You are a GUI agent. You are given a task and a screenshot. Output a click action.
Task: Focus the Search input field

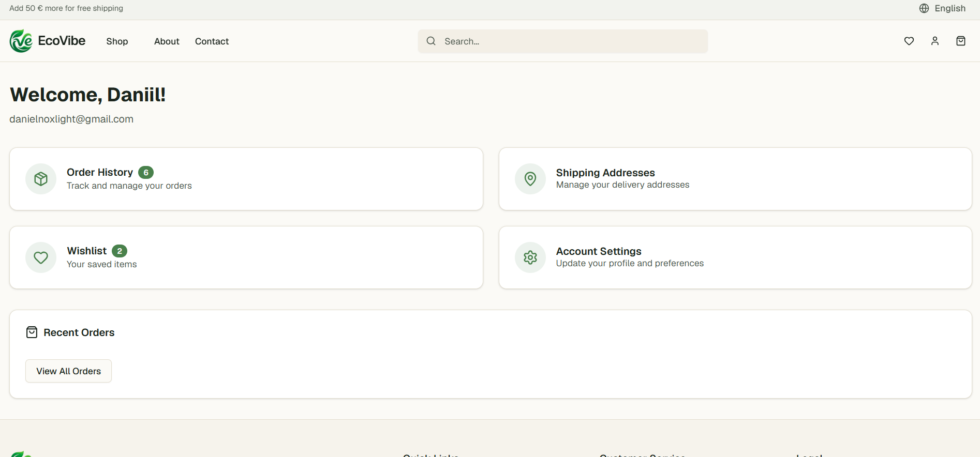click(x=563, y=41)
